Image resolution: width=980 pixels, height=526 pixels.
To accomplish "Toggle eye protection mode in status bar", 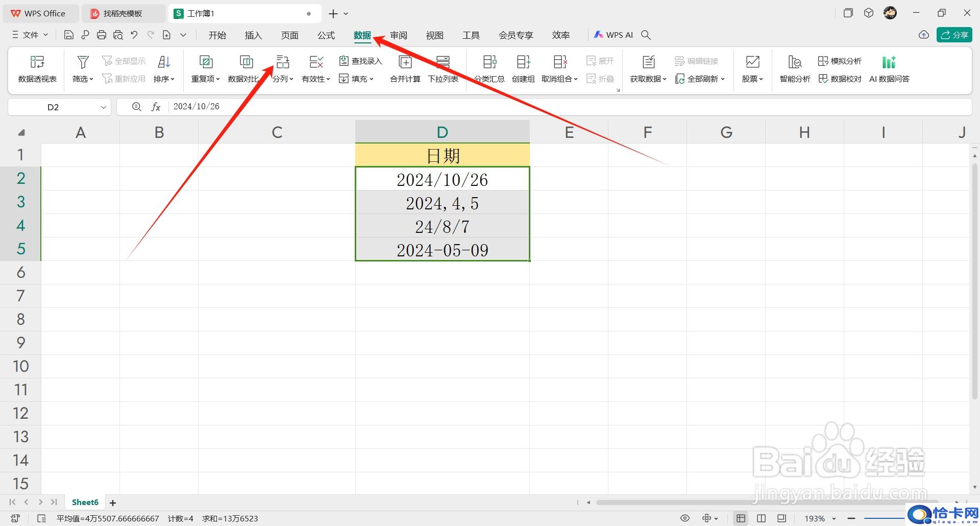I will tap(685, 518).
